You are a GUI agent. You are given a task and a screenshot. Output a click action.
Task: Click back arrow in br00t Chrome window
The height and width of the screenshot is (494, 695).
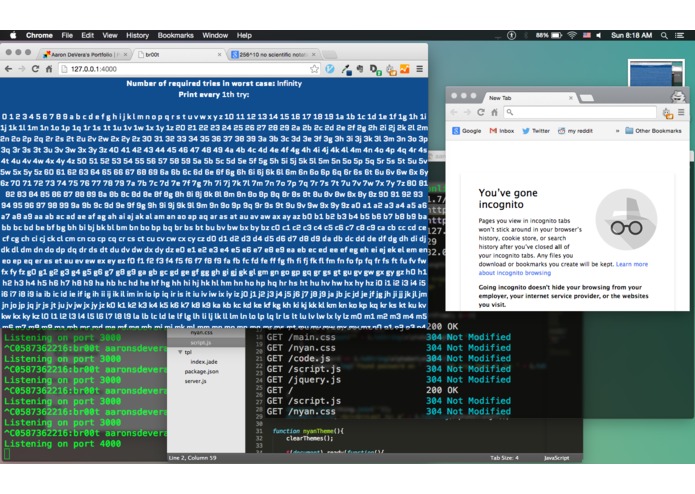coord(8,69)
